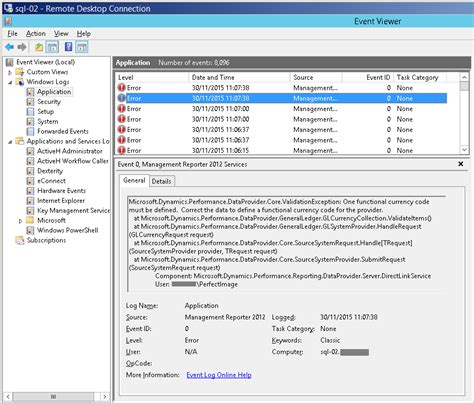
Task: Switch to the Details tab
Action: click(x=161, y=181)
